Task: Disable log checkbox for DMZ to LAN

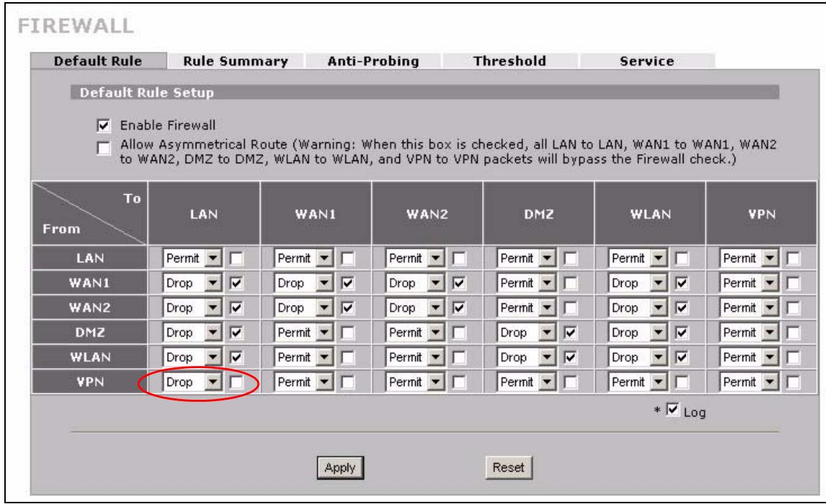Action: tap(237, 333)
